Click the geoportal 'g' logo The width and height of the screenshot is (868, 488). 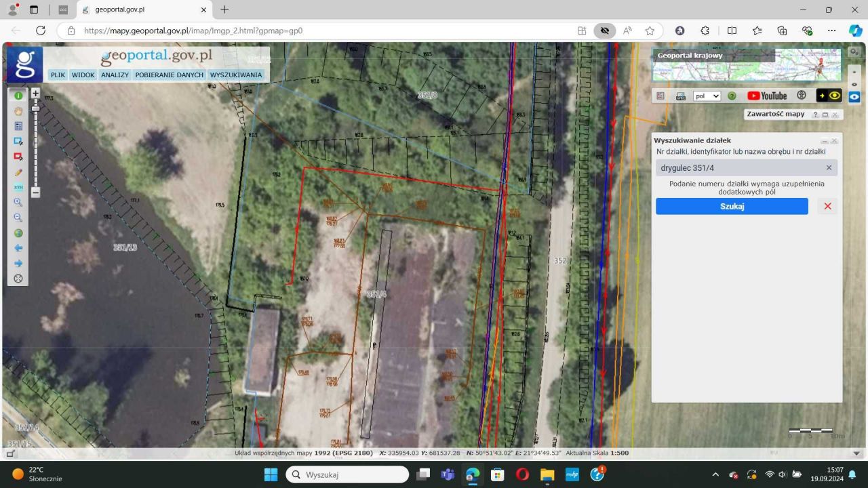tap(24, 64)
